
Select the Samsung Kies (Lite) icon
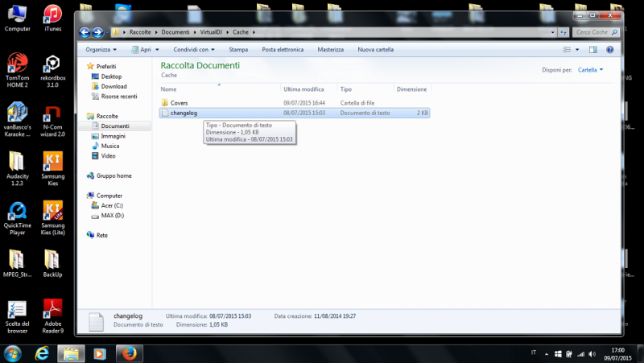pos(52,218)
